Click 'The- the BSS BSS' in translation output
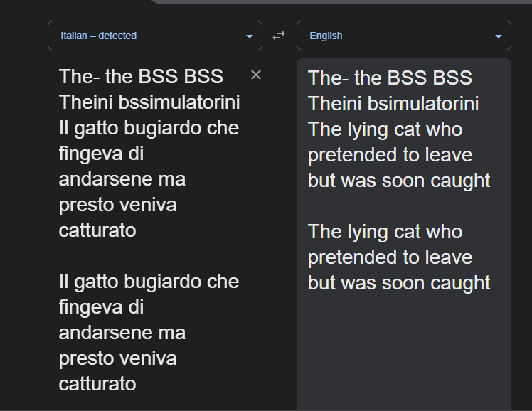The width and height of the screenshot is (532, 411). [390, 78]
